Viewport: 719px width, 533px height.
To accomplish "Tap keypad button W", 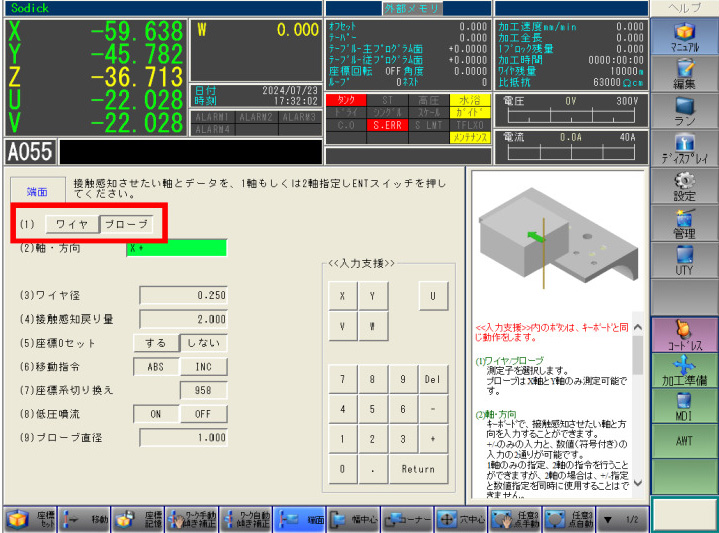I will coord(373,326).
